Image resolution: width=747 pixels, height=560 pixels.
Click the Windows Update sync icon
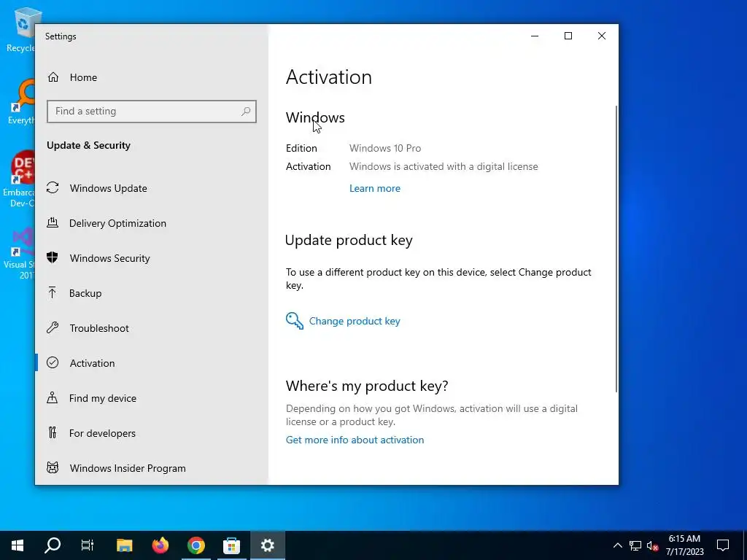click(x=53, y=188)
